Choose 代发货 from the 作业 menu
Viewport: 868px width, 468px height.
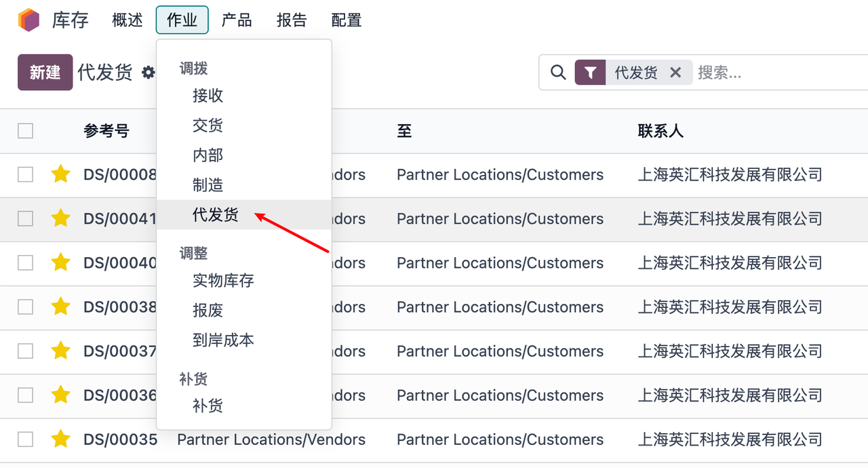pos(216,215)
